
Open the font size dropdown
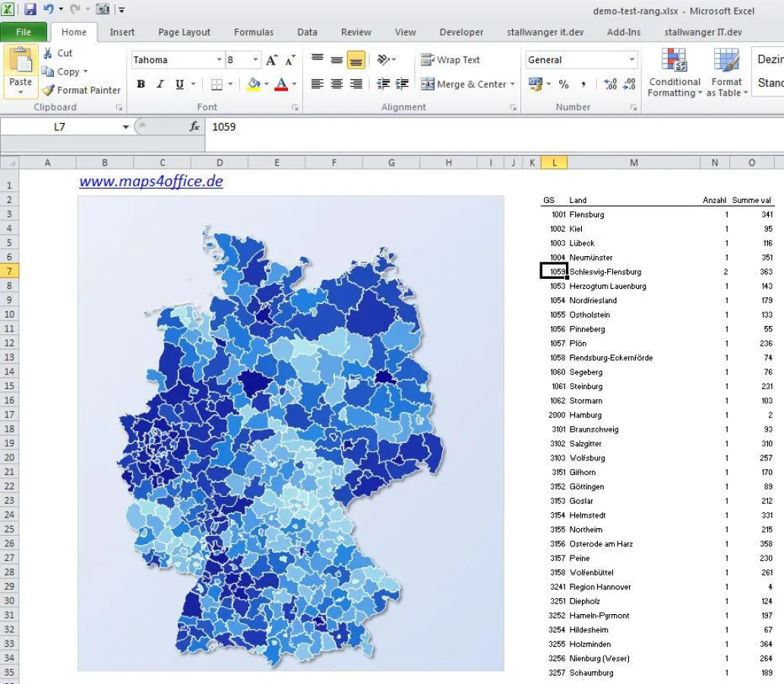(x=252, y=59)
